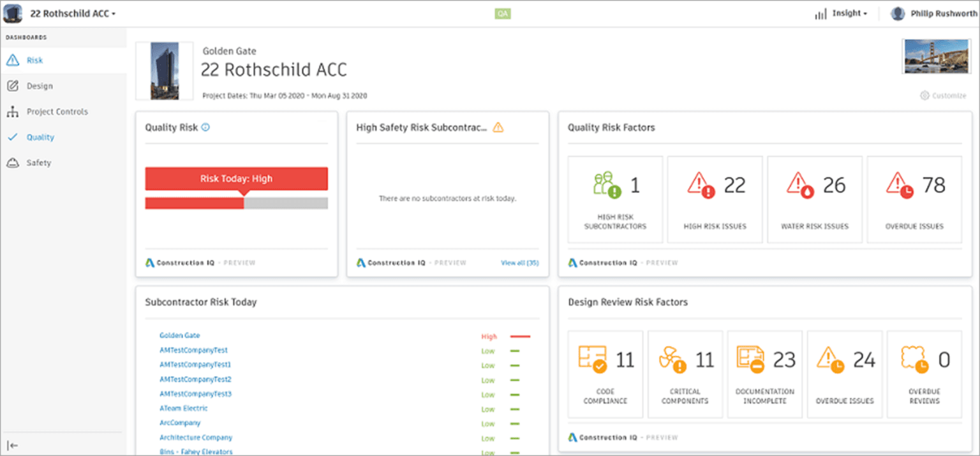Click the Customize button
The width and height of the screenshot is (980, 456).
(943, 96)
